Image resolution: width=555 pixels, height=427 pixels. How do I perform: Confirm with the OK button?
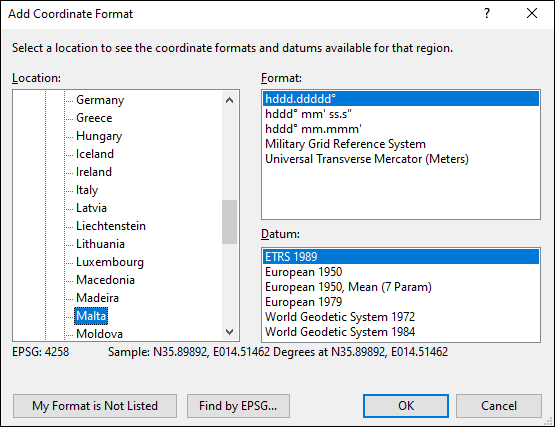tap(406, 406)
